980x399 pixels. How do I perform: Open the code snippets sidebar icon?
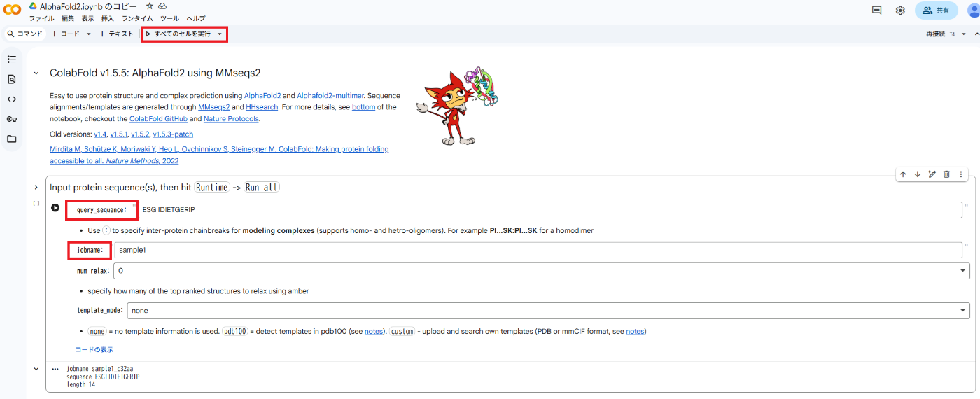(12, 99)
